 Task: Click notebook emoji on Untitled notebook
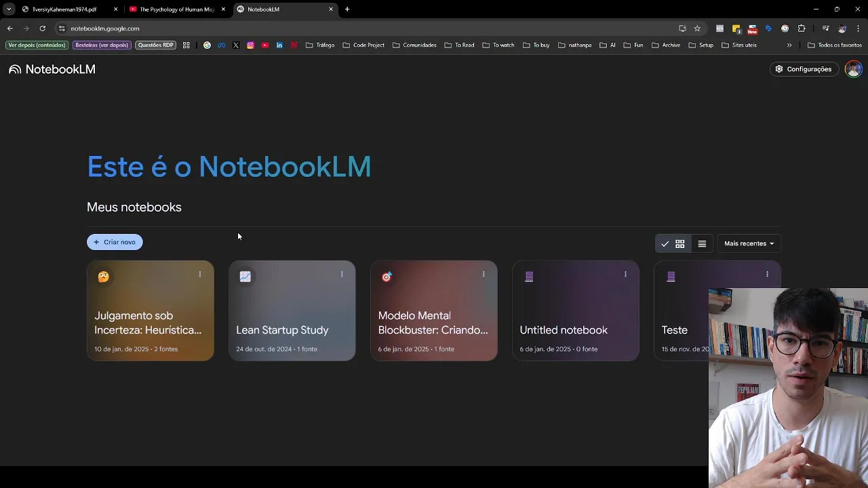click(x=529, y=277)
